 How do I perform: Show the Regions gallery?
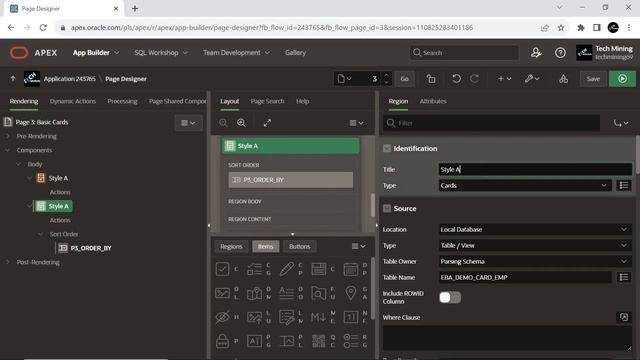(231, 247)
